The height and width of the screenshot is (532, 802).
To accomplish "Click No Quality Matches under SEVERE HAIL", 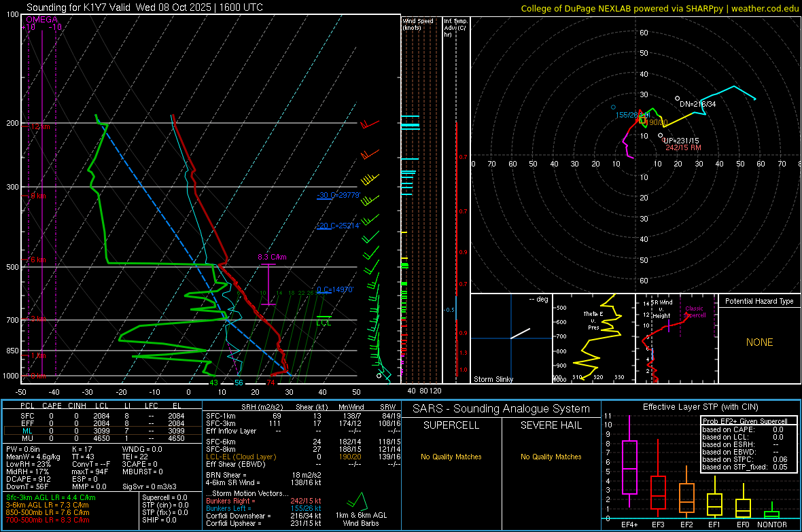I will tap(551, 457).
